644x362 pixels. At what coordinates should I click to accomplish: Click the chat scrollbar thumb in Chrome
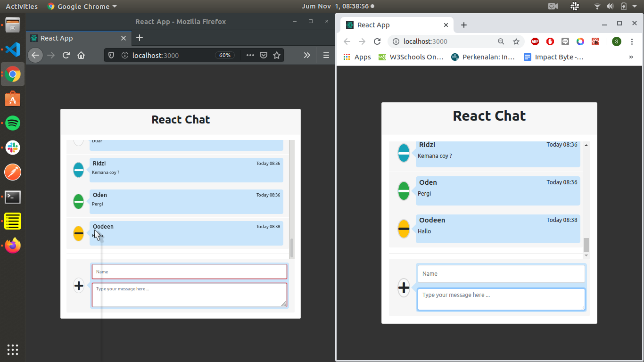coord(586,245)
